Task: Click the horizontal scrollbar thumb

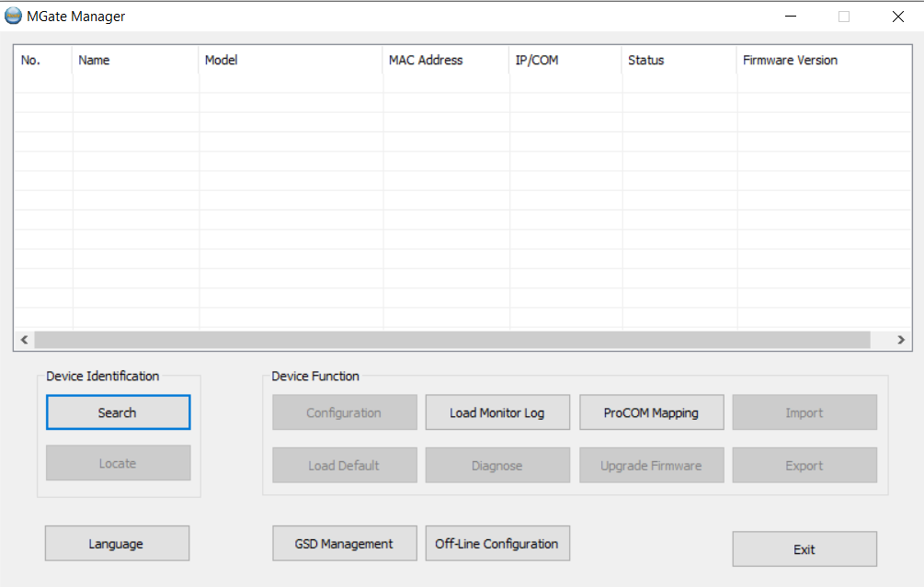Action: (452, 340)
